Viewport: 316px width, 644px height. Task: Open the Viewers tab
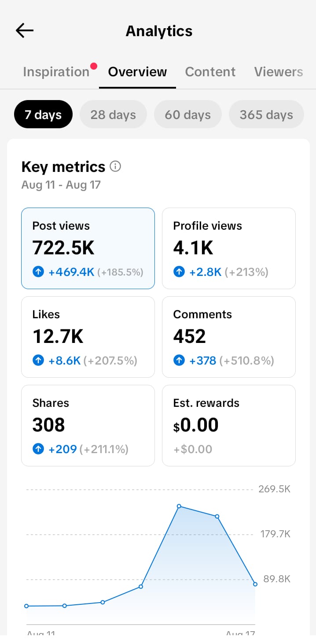(x=279, y=72)
